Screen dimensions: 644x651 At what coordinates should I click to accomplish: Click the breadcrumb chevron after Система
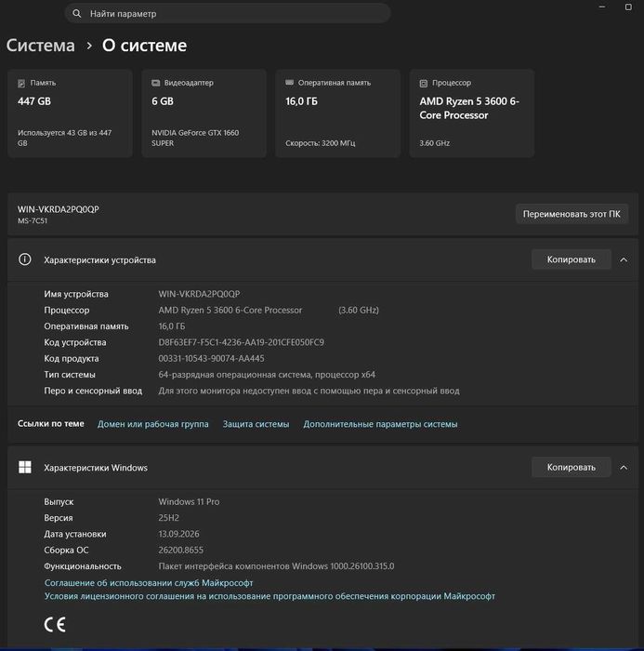click(89, 46)
